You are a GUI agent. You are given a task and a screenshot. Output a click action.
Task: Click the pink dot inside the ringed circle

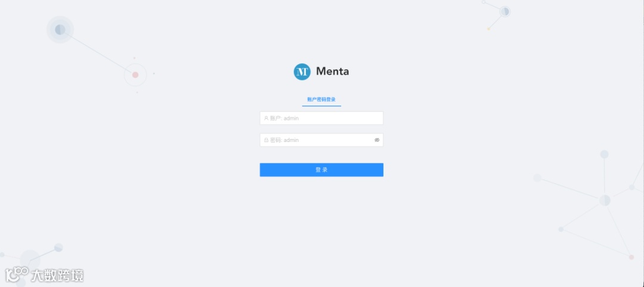pos(135,75)
